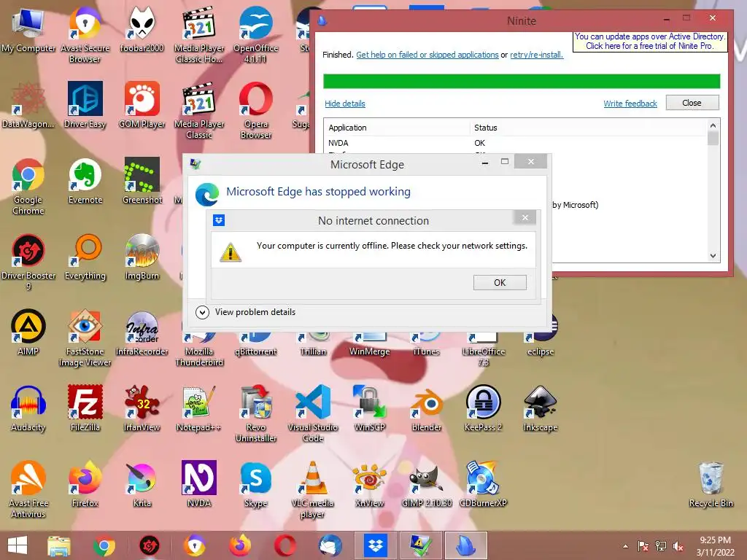Image resolution: width=747 pixels, height=560 pixels.
Task: Click the Application column header in Ninite
Action: [398, 128]
